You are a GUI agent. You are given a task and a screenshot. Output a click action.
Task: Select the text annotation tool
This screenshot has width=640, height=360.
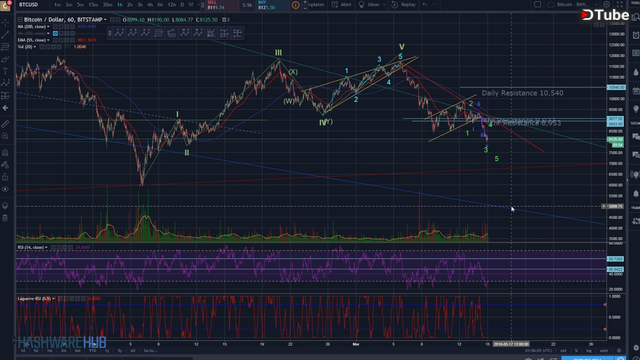(x=5, y=71)
